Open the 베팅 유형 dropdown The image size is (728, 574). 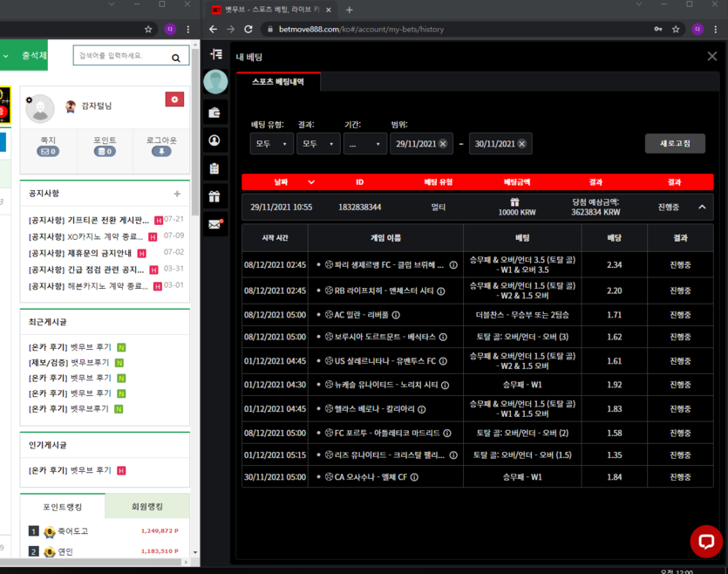tap(272, 144)
